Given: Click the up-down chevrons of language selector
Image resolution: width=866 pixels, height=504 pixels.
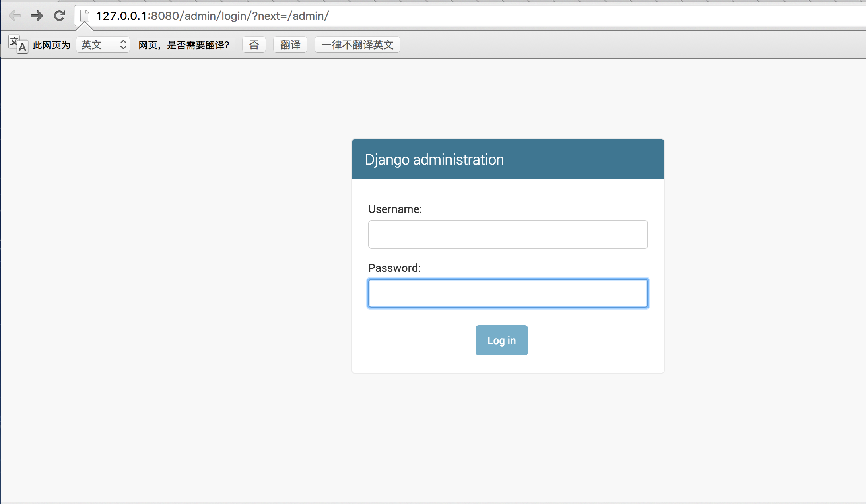Looking at the screenshot, I should [123, 45].
